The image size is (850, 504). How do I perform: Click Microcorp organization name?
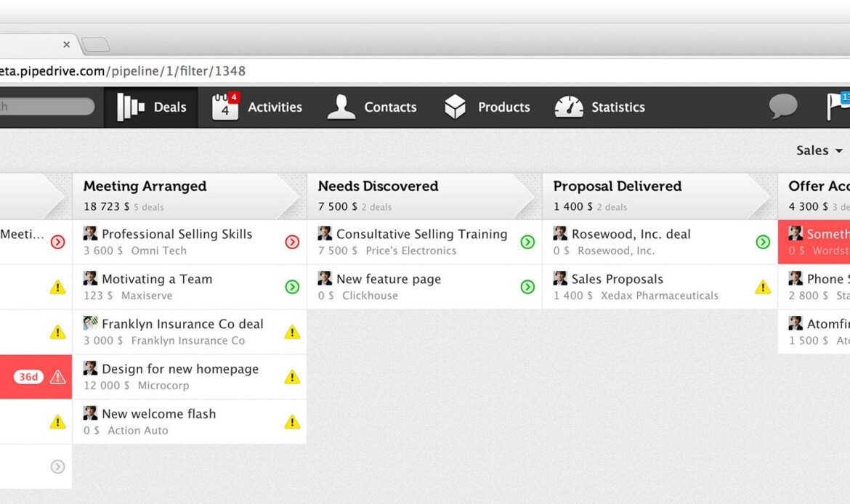[163, 386]
